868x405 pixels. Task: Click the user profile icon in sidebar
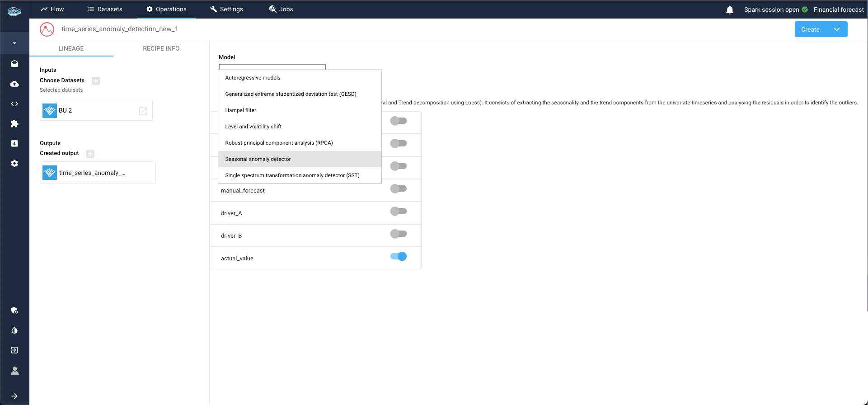click(x=14, y=371)
